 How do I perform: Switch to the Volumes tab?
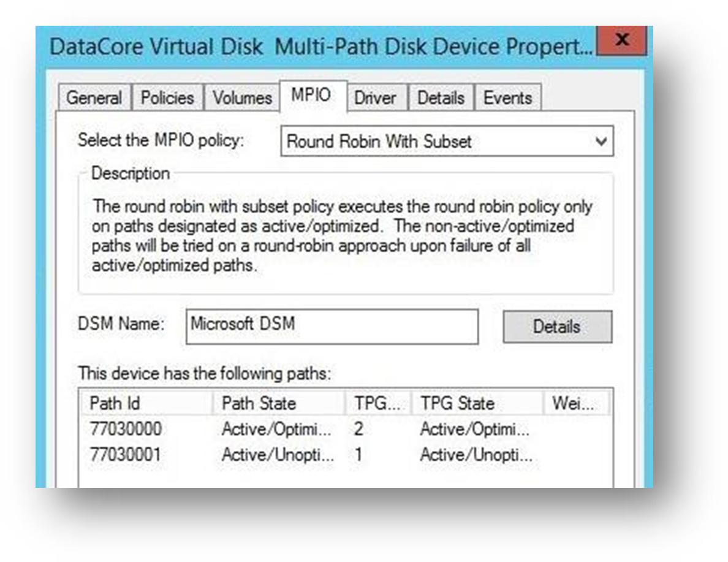(242, 98)
